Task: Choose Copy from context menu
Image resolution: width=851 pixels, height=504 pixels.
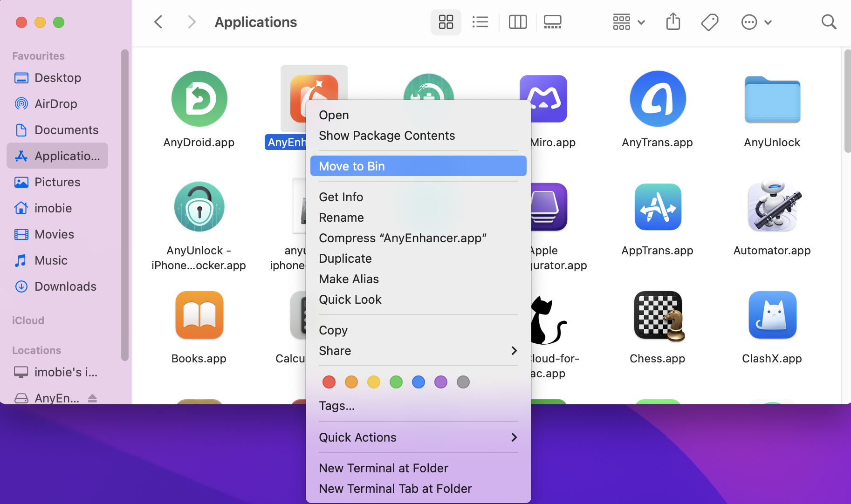Action: point(418,330)
